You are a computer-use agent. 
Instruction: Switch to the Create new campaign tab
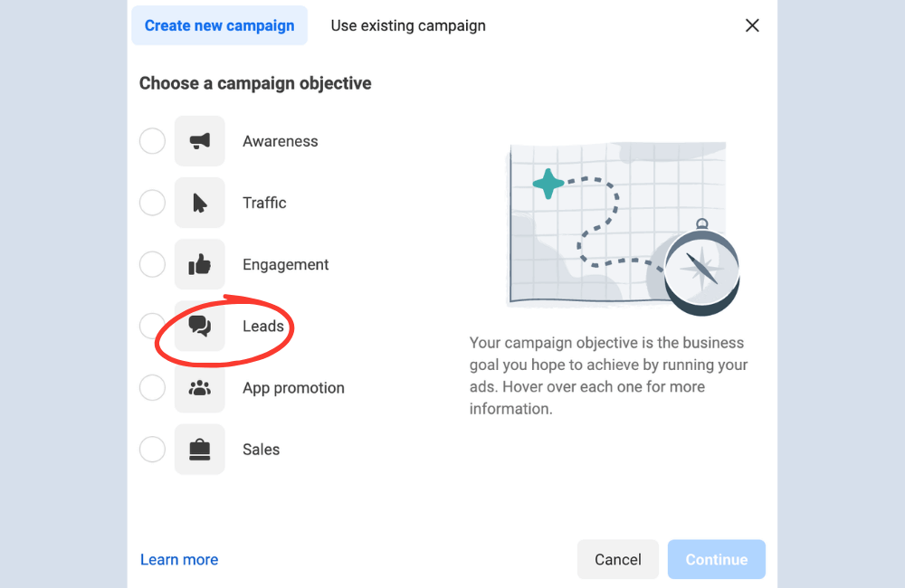[x=219, y=25]
